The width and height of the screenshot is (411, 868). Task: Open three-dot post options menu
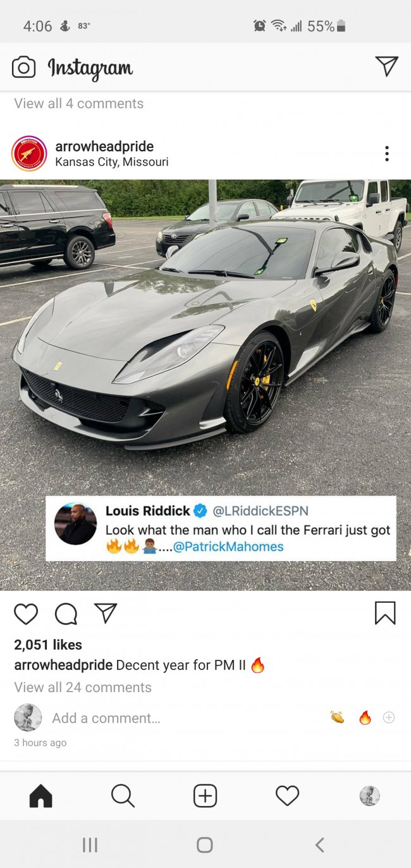click(x=386, y=154)
